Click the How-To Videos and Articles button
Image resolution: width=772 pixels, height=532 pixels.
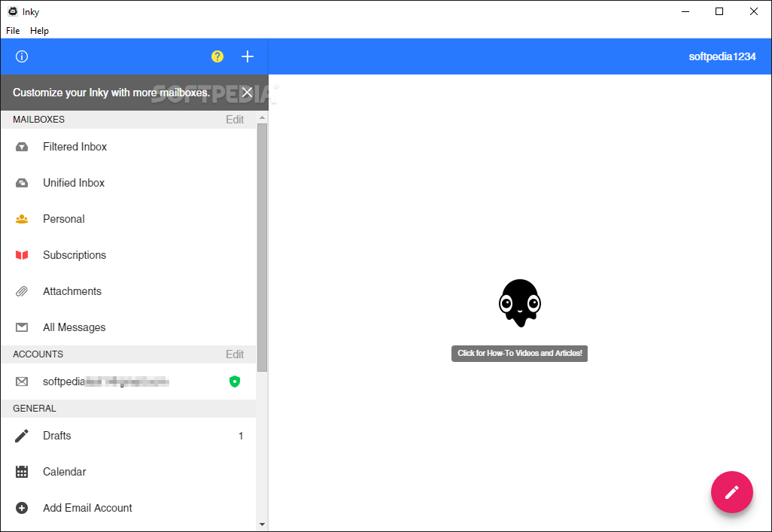(519, 353)
